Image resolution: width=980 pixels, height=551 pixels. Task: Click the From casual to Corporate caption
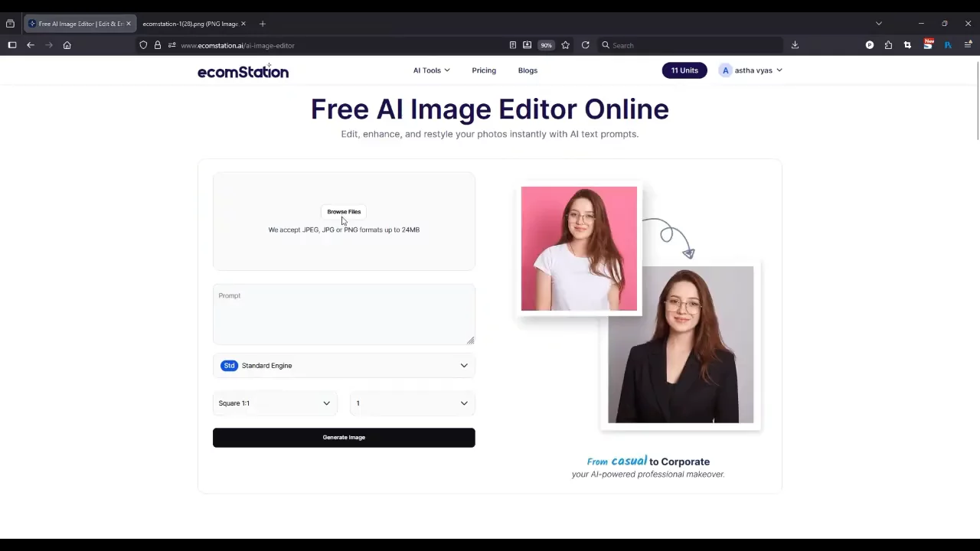click(x=648, y=461)
